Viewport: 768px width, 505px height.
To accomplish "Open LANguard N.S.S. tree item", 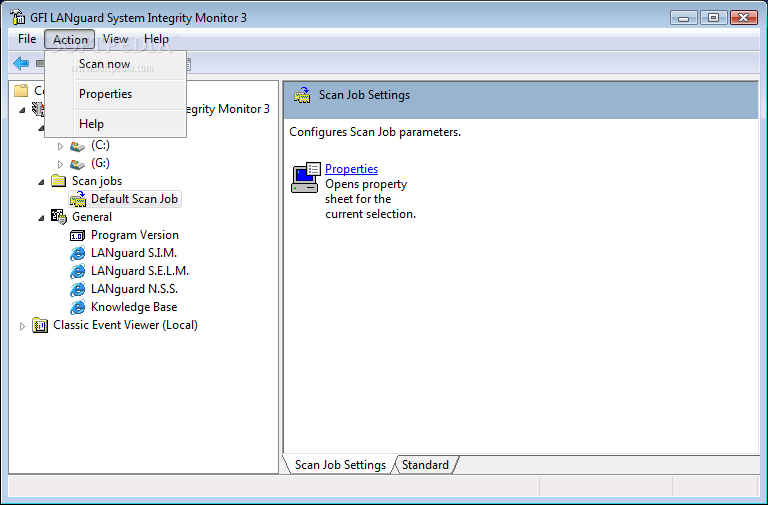I will pyautogui.click(x=134, y=289).
